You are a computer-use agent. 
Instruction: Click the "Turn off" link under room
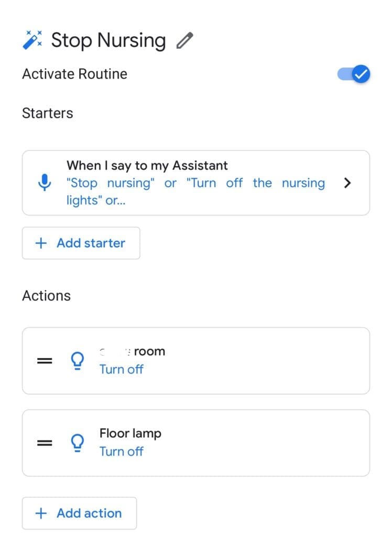(x=122, y=369)
